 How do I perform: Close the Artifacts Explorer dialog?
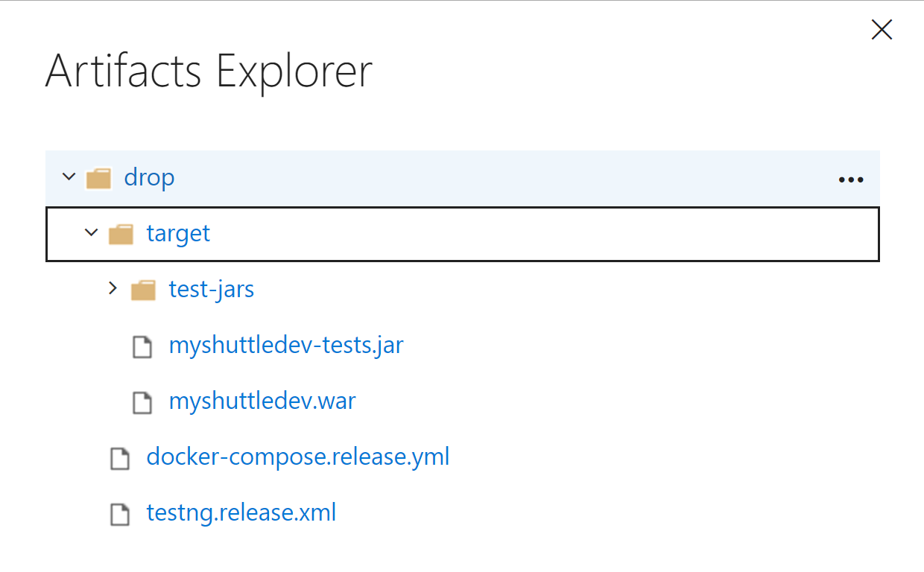pyautogui.click(x=882, y=29)
